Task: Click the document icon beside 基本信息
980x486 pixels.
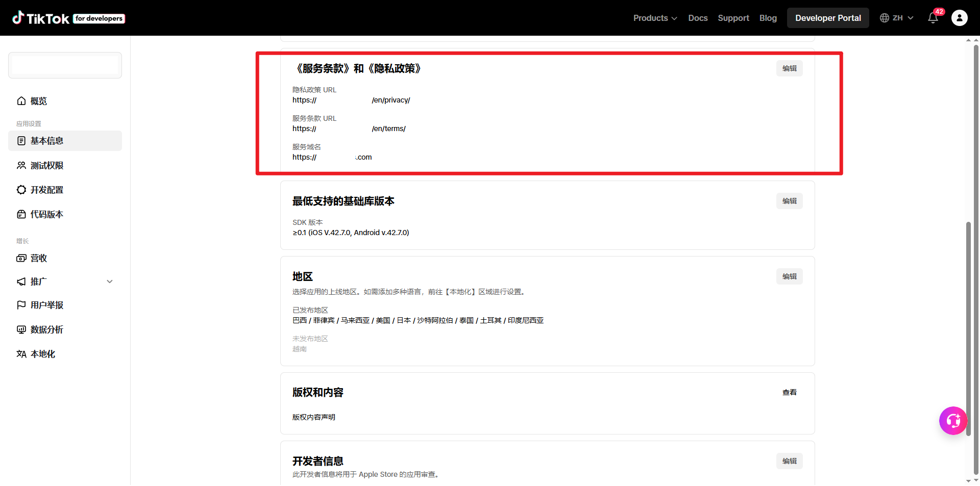Action: 21,141
